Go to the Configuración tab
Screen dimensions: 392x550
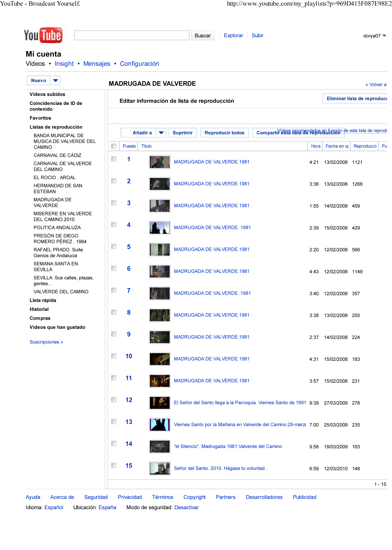139,63
